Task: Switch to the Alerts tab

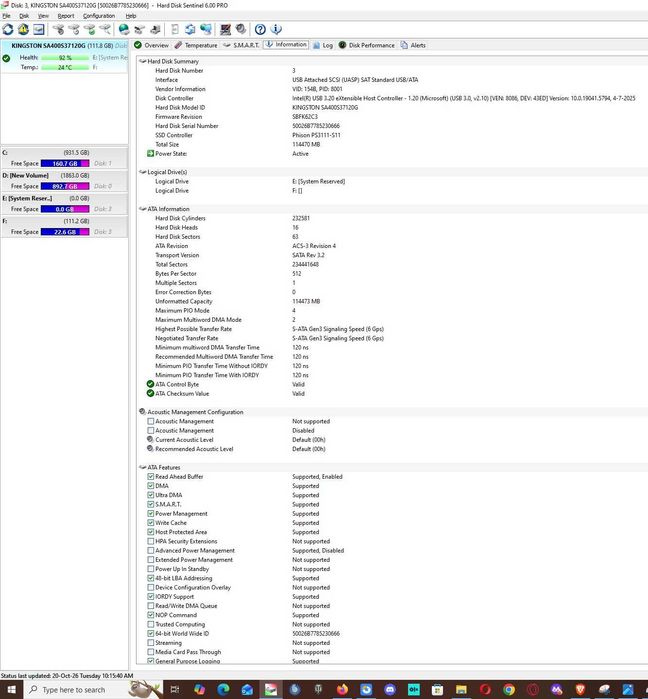Action: 413,45
